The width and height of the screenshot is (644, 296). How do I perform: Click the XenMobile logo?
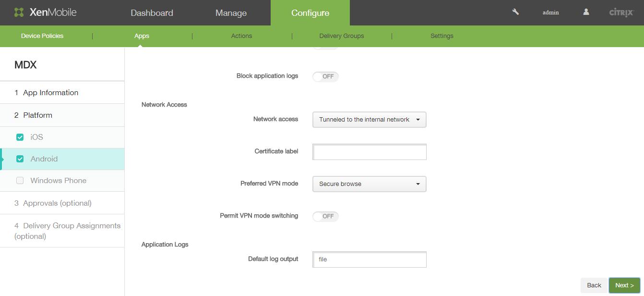[45, 12]
